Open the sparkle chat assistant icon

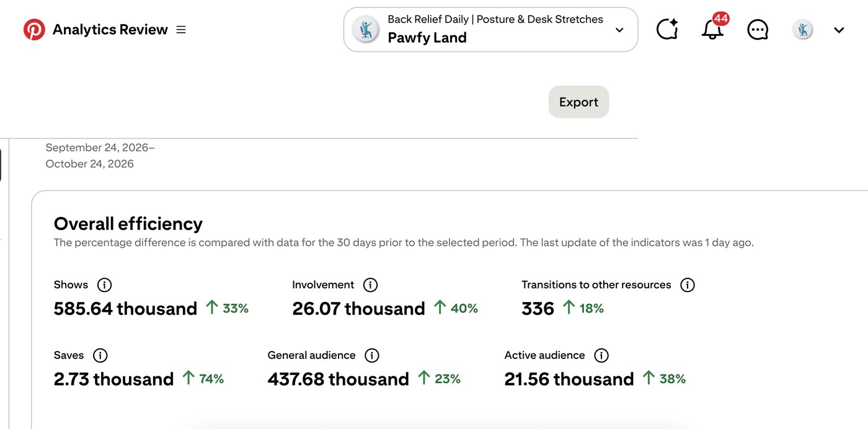pos(667,30)
